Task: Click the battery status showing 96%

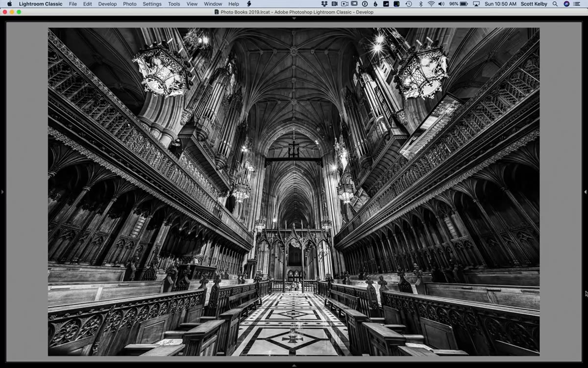Action: tap(458, 4)
